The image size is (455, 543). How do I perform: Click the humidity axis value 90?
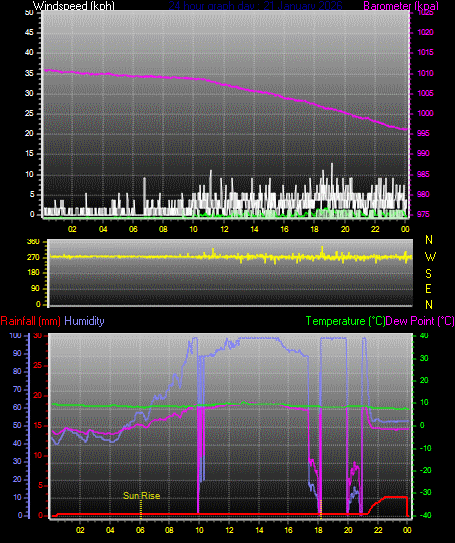(x=17, y=354)
